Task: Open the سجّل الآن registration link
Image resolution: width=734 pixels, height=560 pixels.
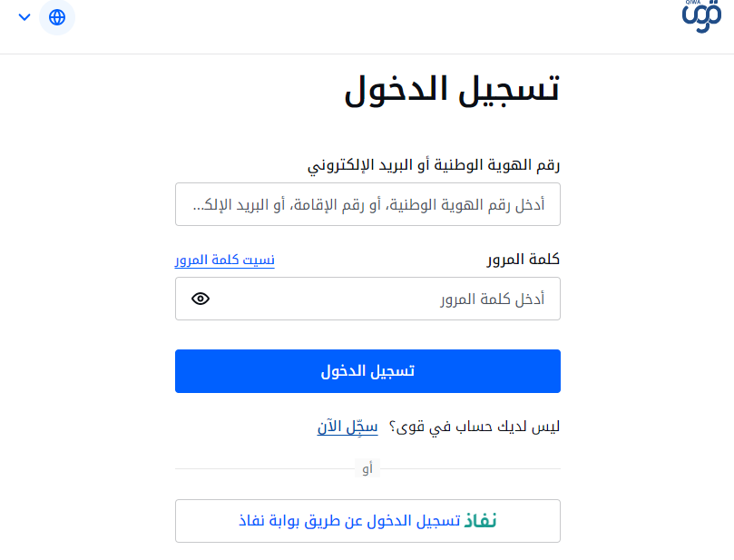Action: [347, 427]
